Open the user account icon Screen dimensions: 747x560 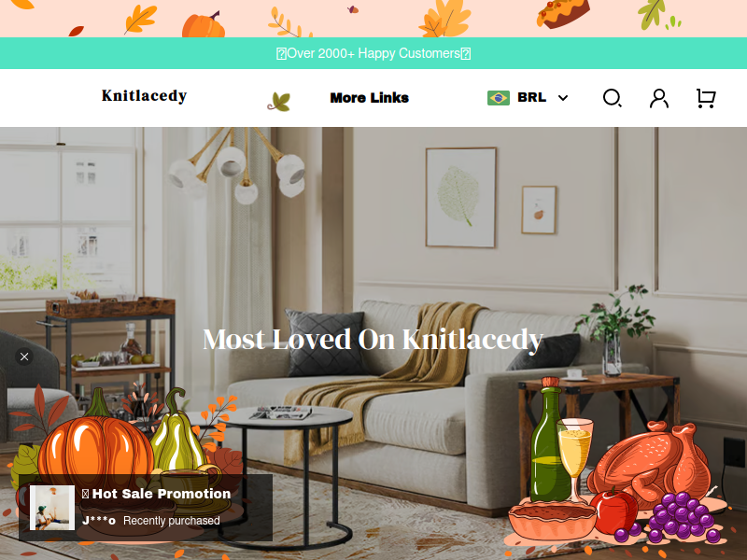click(x=659, y=98)
